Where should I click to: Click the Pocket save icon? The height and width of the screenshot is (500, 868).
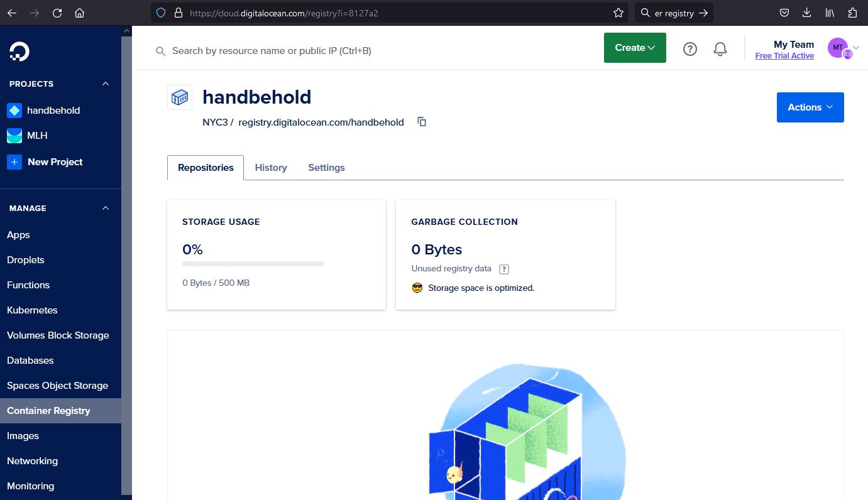tap(784, 13)
